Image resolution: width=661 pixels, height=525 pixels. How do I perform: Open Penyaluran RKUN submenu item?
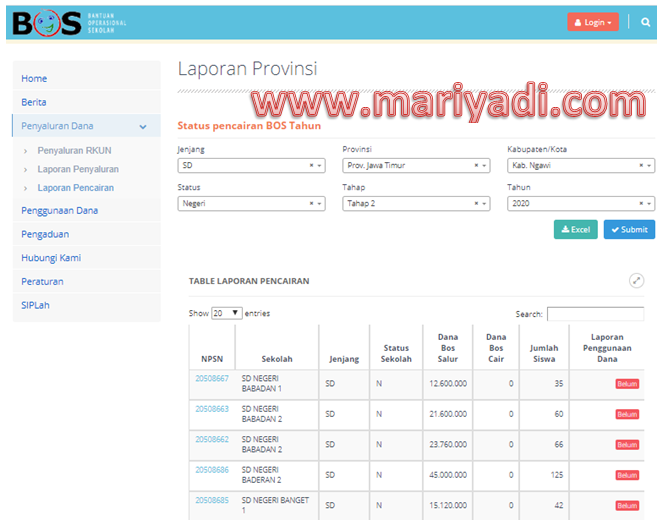click(x=74, y=151)
